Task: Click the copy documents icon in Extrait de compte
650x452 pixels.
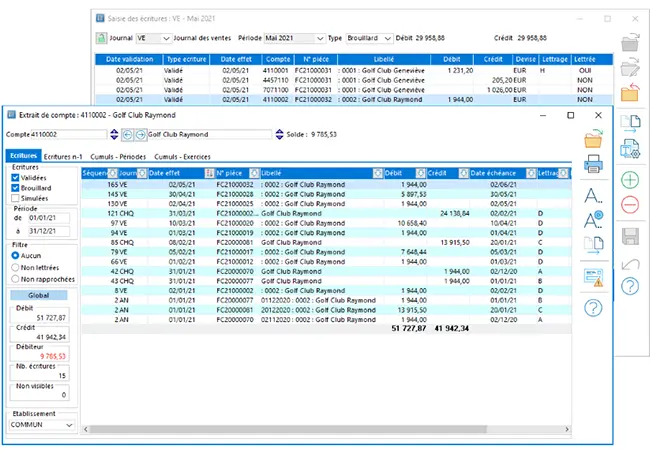Action: click(x=594, y=245)
